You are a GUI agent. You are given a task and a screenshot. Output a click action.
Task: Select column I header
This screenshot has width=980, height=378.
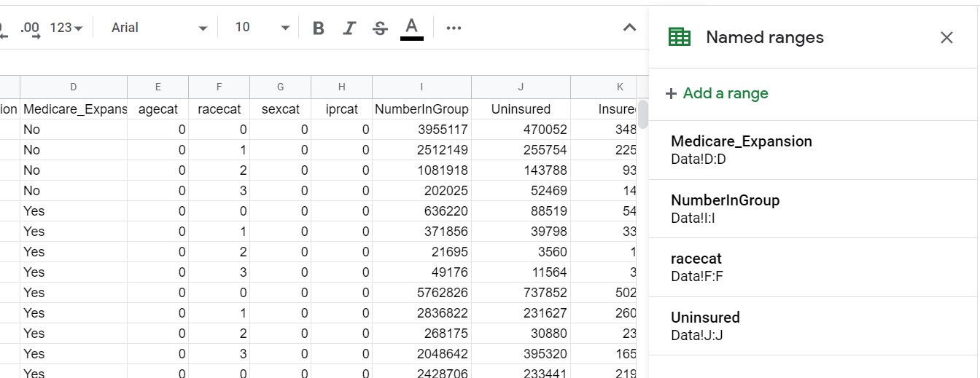(x=421, y=87)
